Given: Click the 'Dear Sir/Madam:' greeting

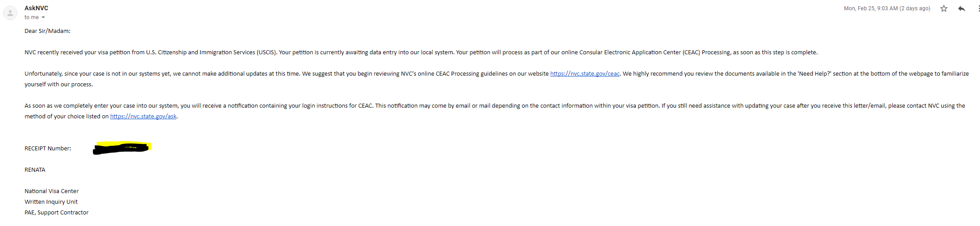Looking at the screenshot, I should coord(47,31).
